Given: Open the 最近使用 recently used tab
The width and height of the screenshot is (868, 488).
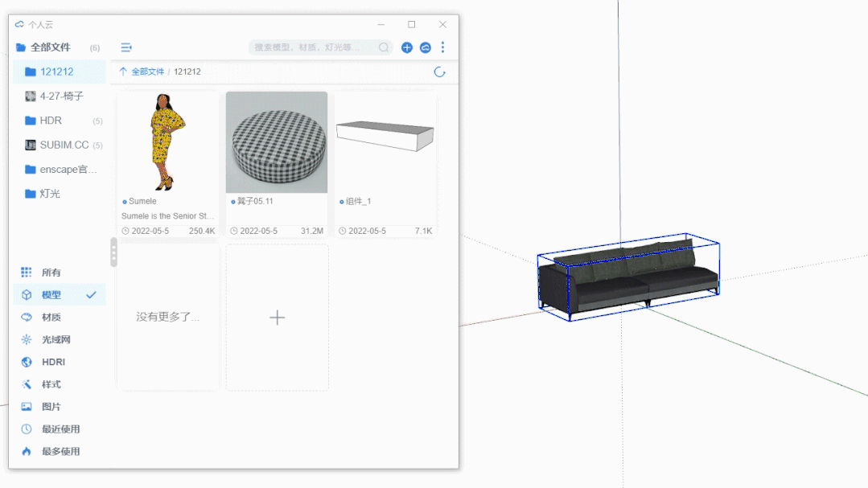Looking at the screenshot, I should (60, 429).
